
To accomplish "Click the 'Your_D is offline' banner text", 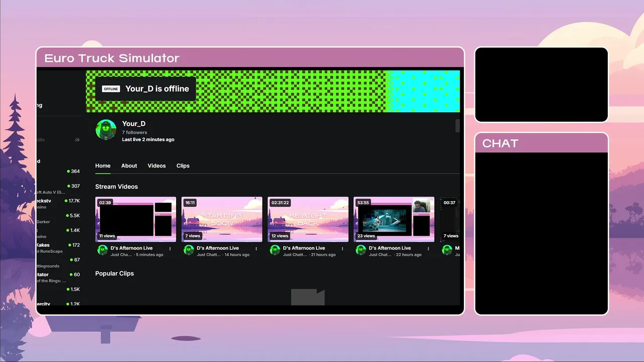I will click(x=157, y=89).
